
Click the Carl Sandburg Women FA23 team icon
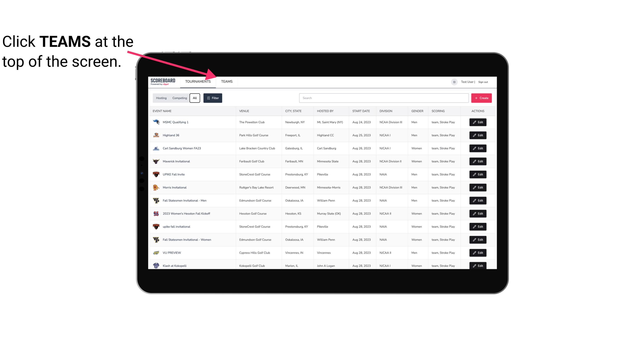157,148
